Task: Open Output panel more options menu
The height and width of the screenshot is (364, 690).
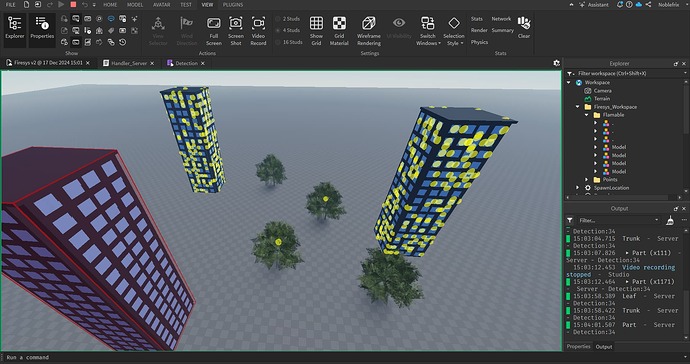Action: [684, 220]
